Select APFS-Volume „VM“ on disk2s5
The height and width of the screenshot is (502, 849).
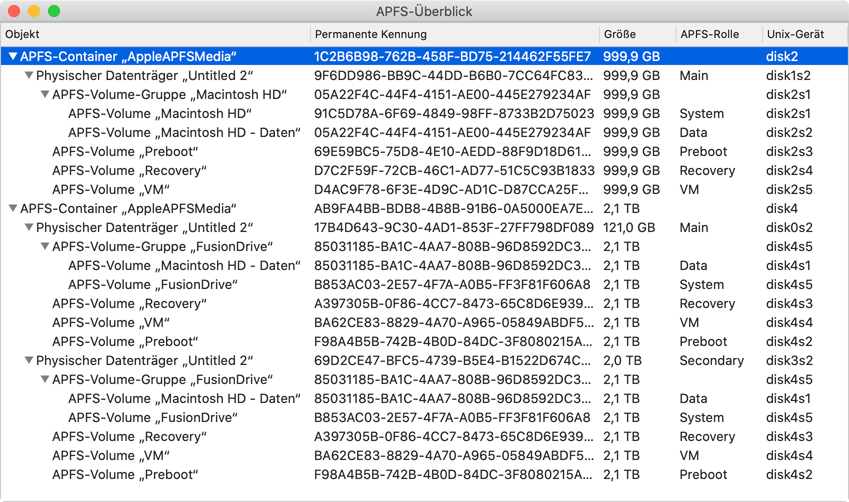424,190
